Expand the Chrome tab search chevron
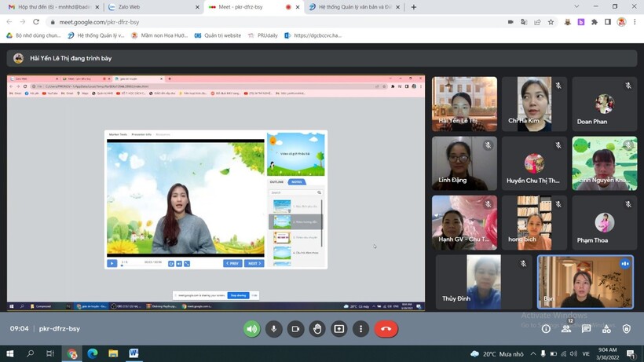 [577, 7]
